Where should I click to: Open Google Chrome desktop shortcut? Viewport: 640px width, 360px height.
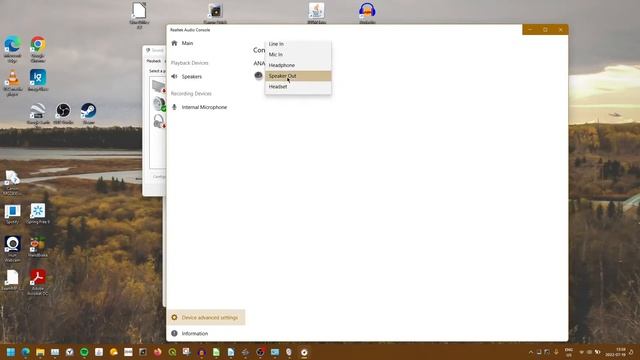(38, 49)
